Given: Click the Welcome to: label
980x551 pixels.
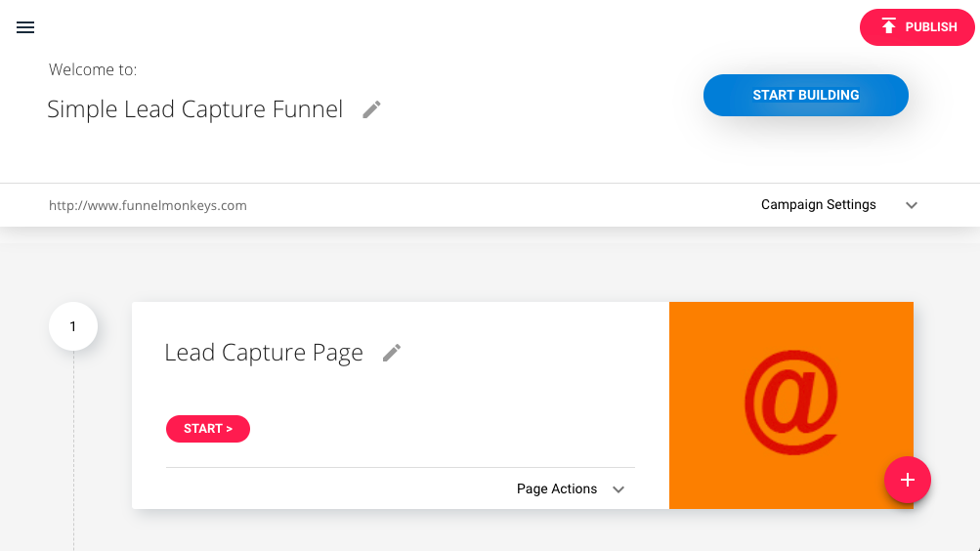Looking at the screenshot, I should click(93, 69).
